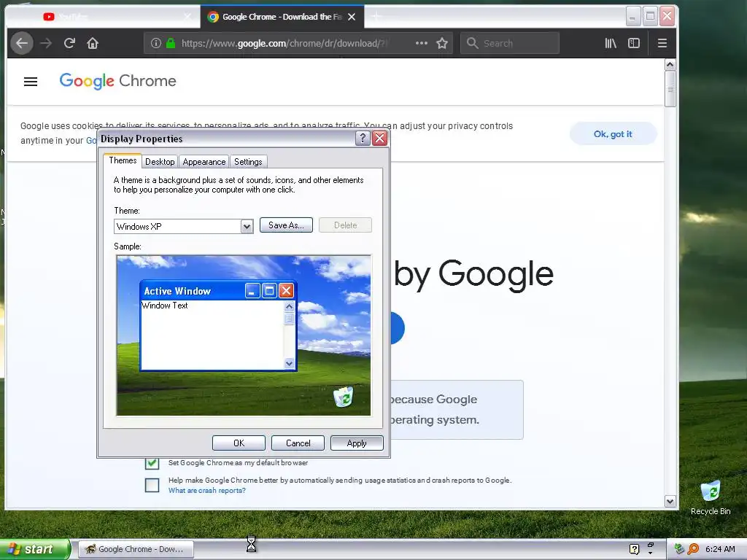The image size is (747, 560).
Task: Cancel the Display Properties dialog
Action: (x=298, y=443)
